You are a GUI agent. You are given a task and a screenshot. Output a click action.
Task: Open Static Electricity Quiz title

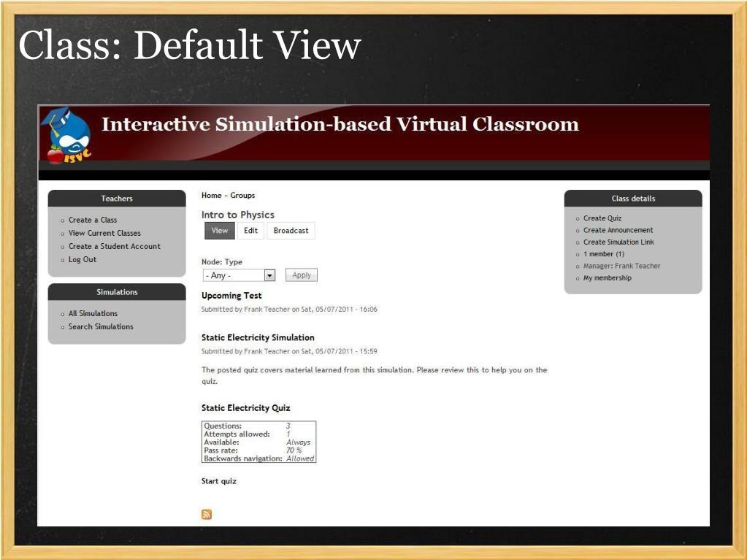pos(246,408)
